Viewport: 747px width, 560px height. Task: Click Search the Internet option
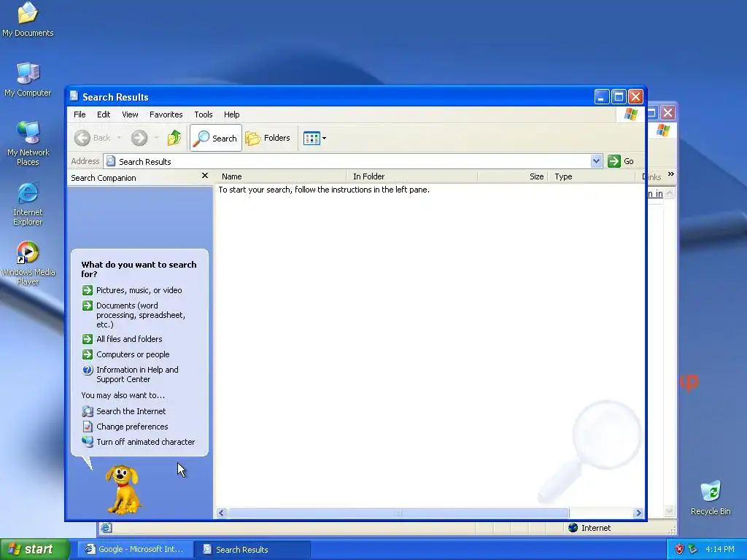124,411
